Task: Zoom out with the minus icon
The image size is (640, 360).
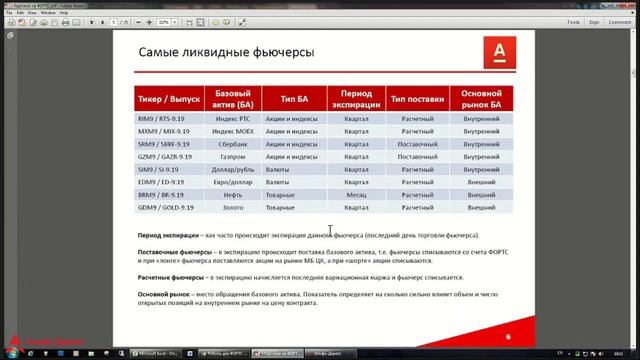Action: click(x=138, y=22)
